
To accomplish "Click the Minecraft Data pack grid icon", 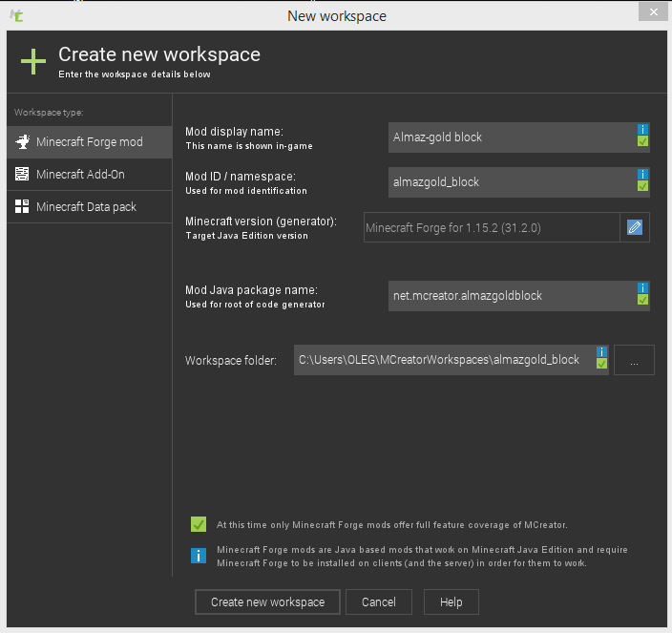I will click(x=22, y=206).
